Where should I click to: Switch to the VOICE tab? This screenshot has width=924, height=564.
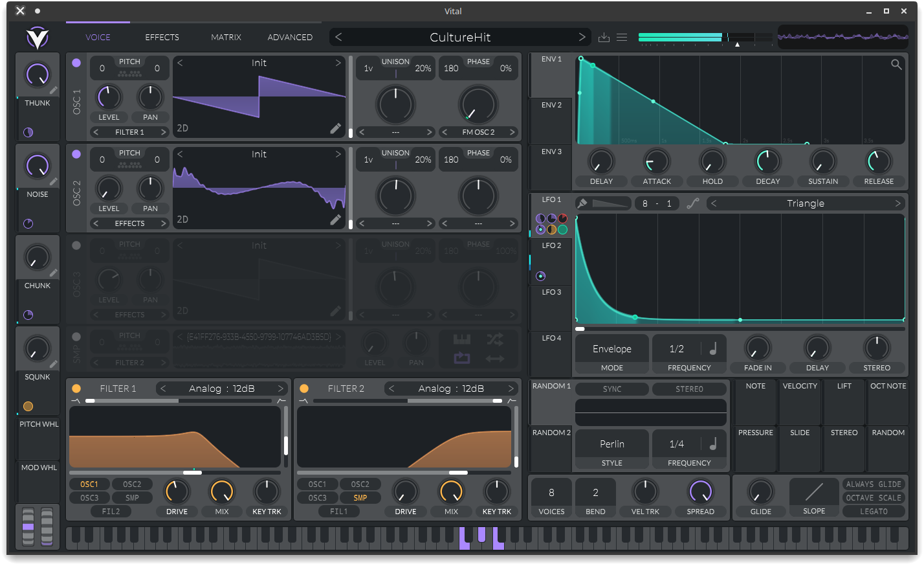[98, 38]
